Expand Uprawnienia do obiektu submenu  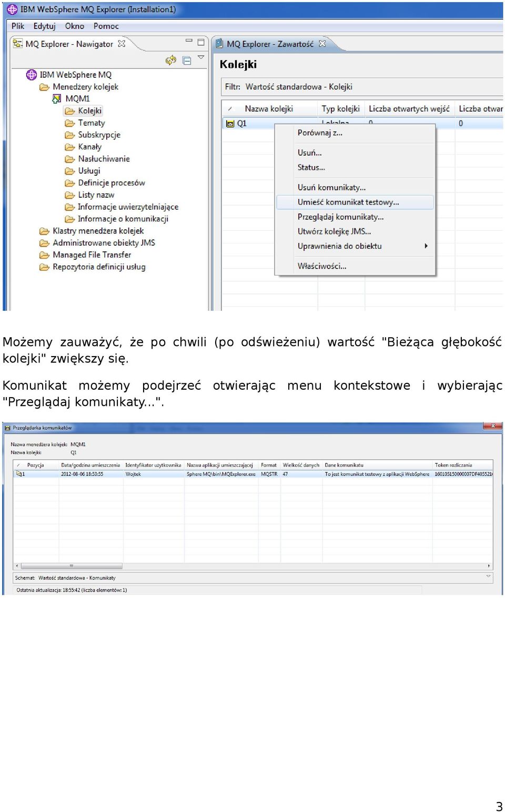(355, 246)
